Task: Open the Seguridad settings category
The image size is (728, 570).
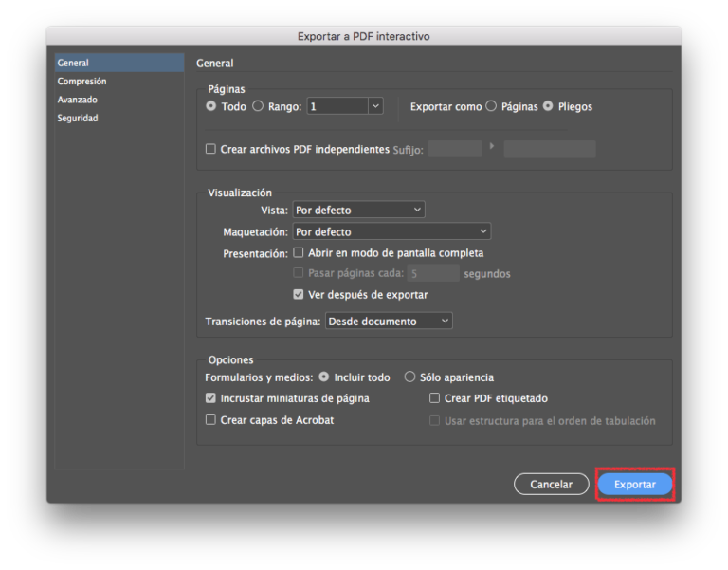Action: [x=78, y=118]
